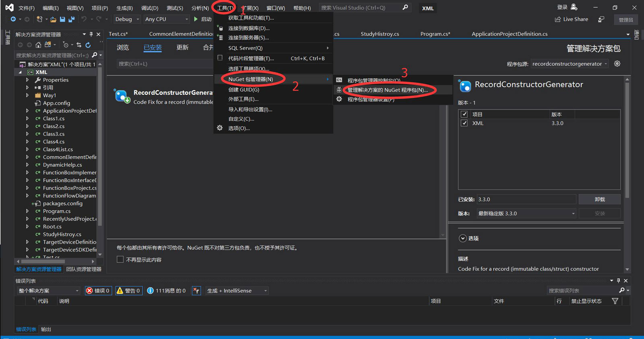Toggle the 错误 0 errors filter

coord(98,291)
